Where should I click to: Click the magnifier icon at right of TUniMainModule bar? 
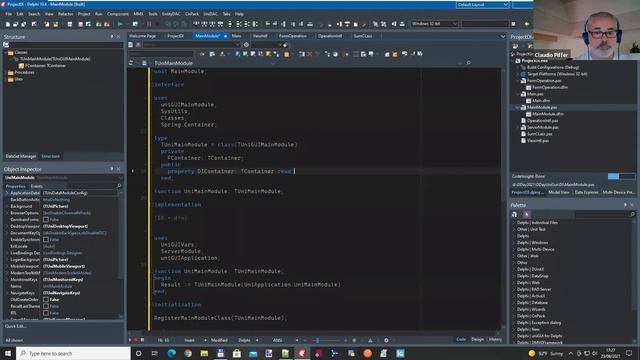pyautogui.click(x=469, y=63)
